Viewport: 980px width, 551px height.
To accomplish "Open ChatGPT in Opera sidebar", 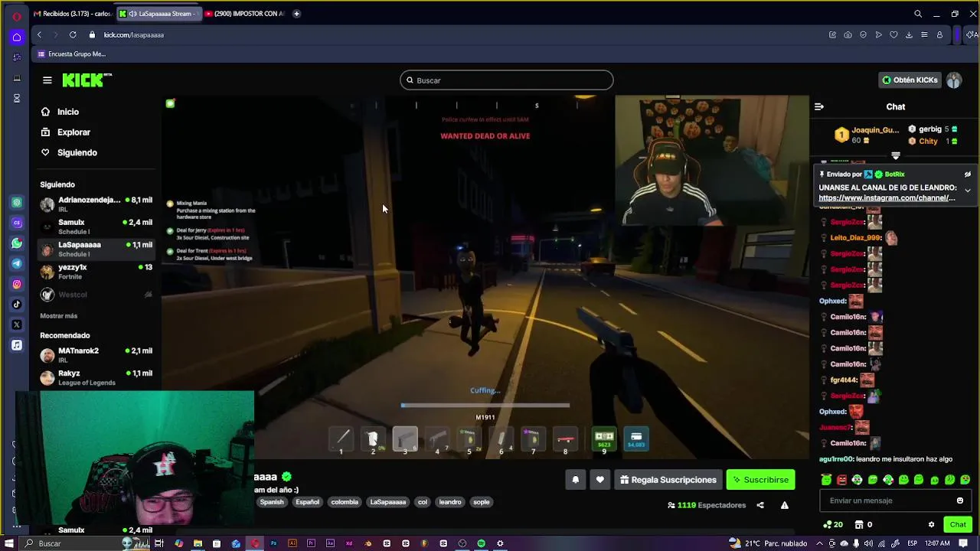I will [17, 203].
